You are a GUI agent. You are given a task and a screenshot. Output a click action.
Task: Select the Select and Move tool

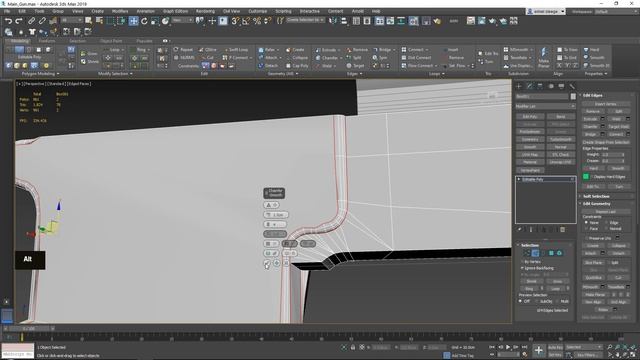click(133, 21)
